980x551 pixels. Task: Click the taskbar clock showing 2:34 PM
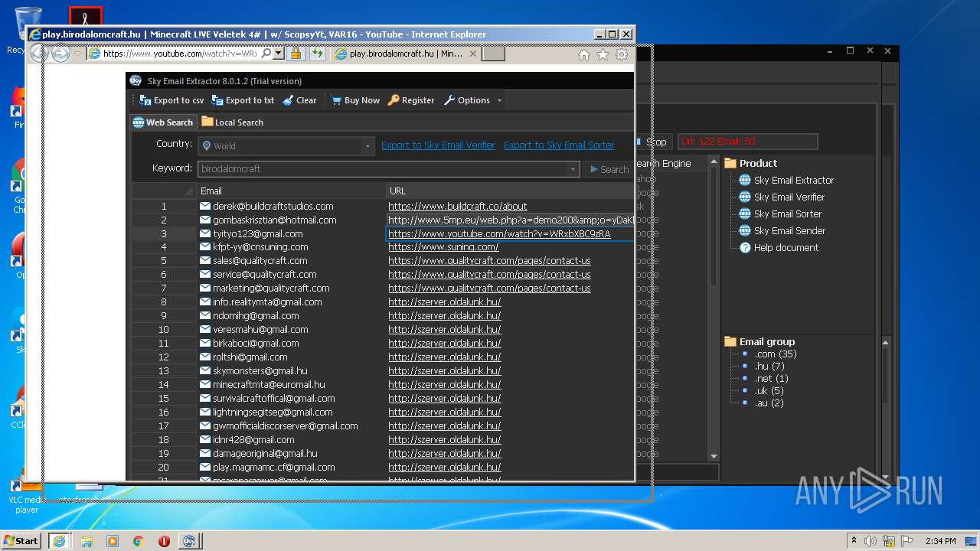940,541
